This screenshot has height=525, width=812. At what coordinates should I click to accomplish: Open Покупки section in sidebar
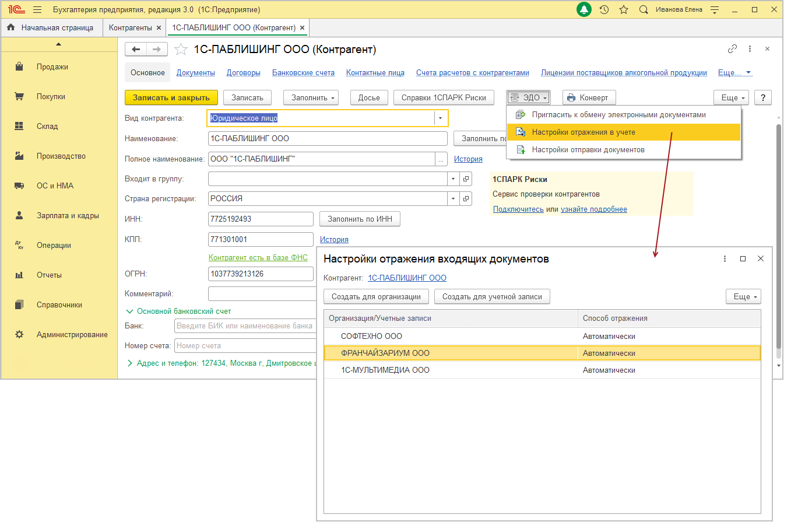pos(51,96)
